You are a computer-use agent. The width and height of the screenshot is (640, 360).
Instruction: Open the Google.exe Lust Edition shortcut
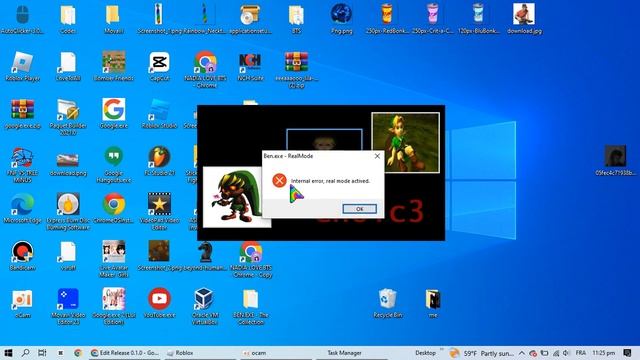(x=113, y=307)
